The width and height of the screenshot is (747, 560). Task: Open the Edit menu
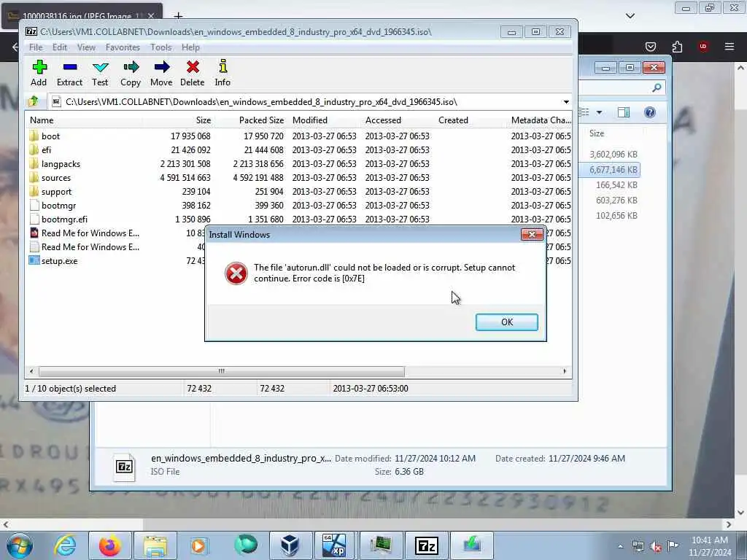[60, 47]
